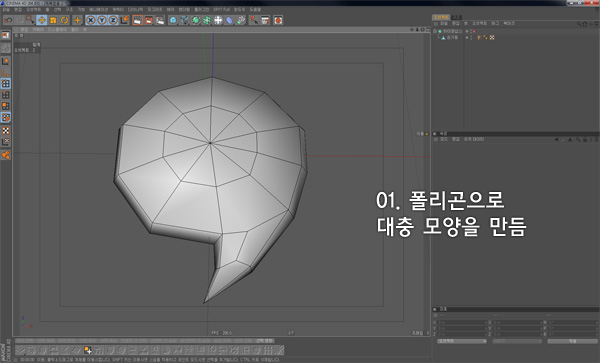Select the Scale tool
600x363 pixels.
(53, 20)
